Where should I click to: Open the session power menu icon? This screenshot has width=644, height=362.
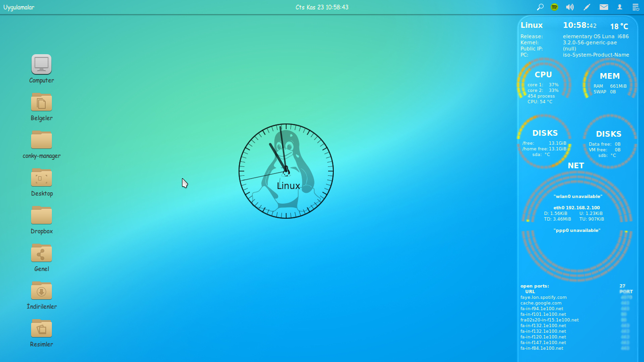(x=636, y=7)
